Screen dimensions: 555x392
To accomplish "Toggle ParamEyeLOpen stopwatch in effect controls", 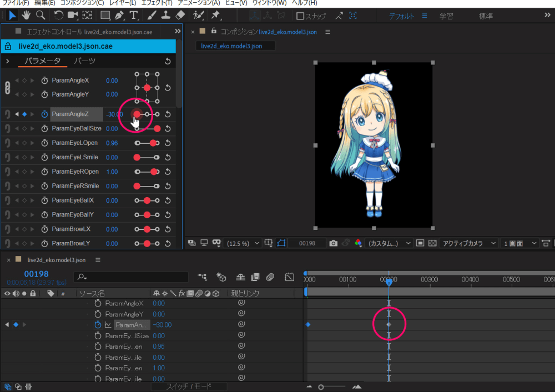I will (x=44, y=143).
